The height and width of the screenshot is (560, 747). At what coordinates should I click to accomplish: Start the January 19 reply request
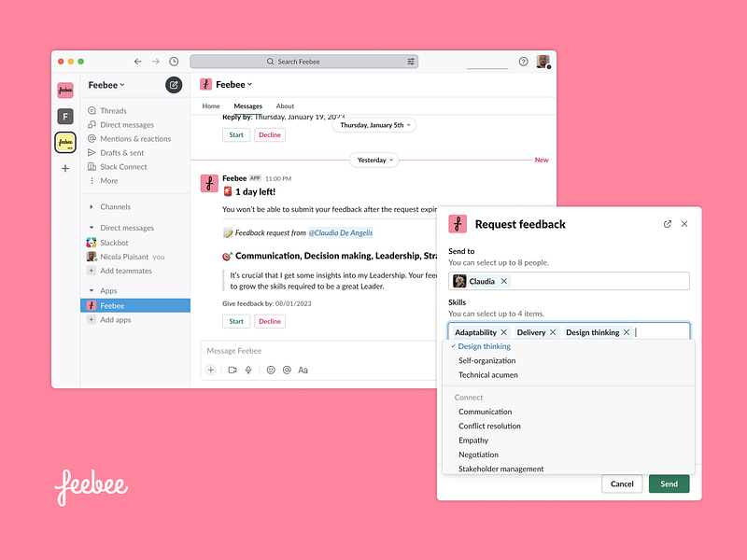click(x=236, y=134)
